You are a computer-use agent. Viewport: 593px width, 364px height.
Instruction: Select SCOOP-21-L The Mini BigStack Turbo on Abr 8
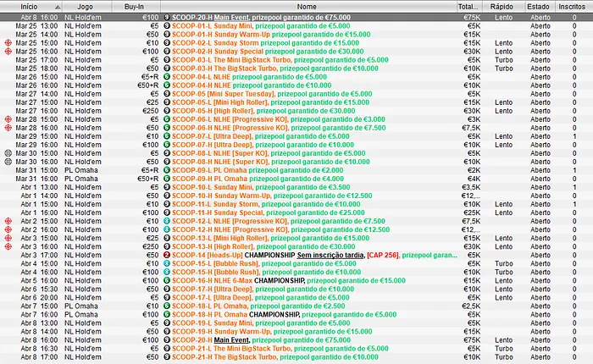(296, 349)
